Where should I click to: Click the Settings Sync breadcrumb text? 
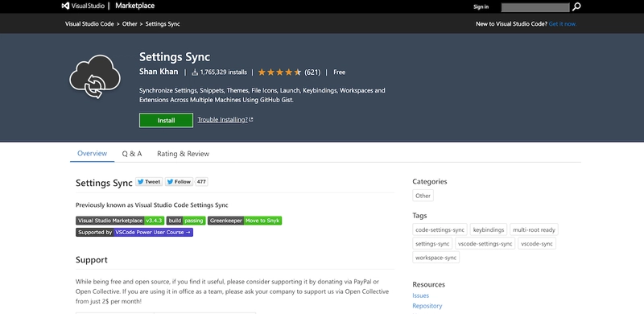[x=163, y=24]
